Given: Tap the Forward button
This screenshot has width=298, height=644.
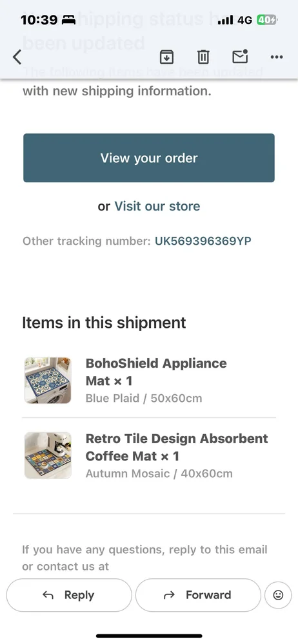Looking at the screenshot, I should [198, 594].
